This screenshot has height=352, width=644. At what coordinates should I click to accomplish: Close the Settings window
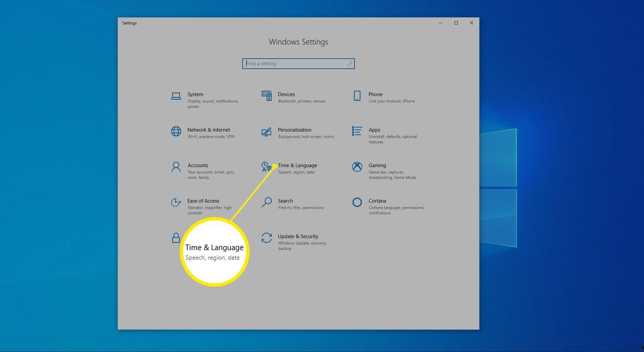(471, 23)
